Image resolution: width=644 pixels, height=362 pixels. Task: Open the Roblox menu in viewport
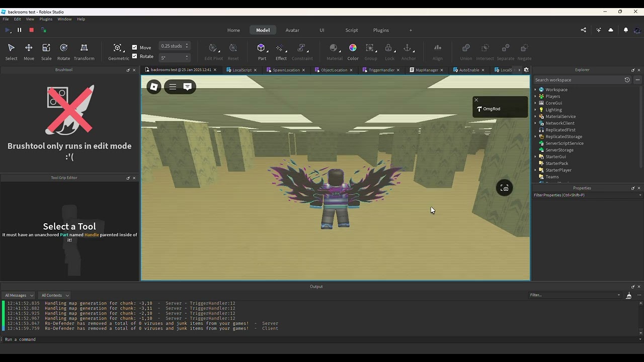coord(154,87)
